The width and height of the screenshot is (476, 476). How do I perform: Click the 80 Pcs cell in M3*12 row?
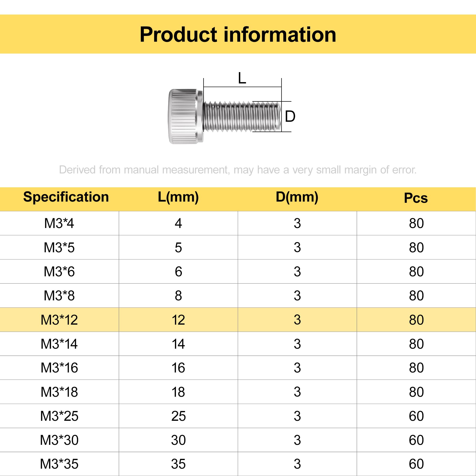(x=416, y=320)
